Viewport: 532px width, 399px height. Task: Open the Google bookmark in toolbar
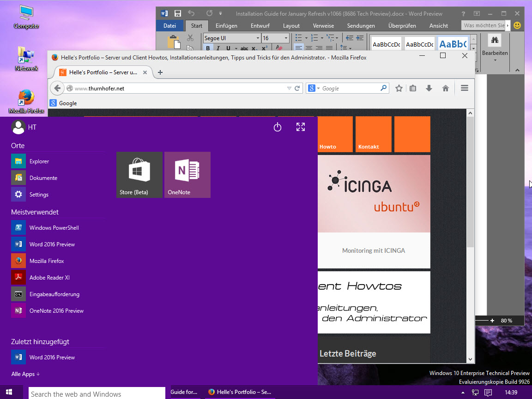point(63,103)
